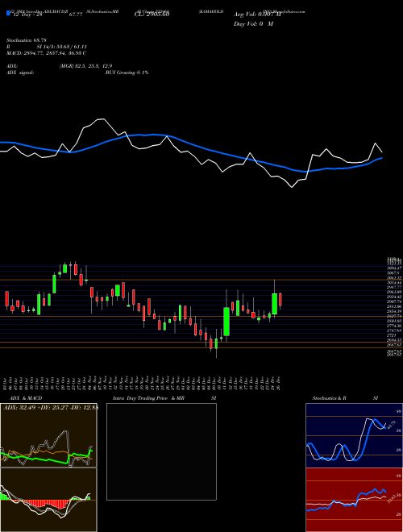Click the ADX signal: label
403x532 pixels.
(x=20, y=73)
